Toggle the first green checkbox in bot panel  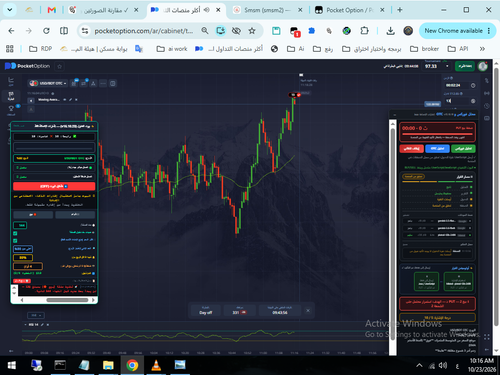(x=15, y=233)
